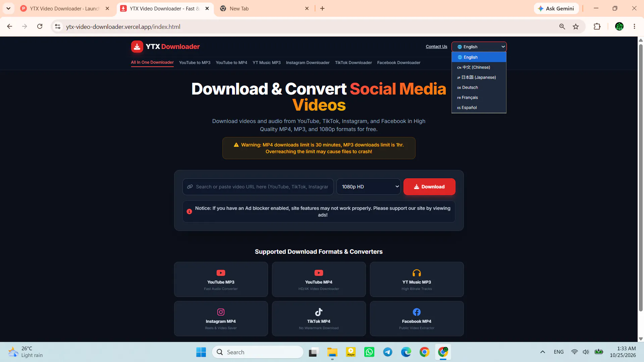Open the YT Music MP3 card
644x362 pixels.
click(x=417, y=279)
